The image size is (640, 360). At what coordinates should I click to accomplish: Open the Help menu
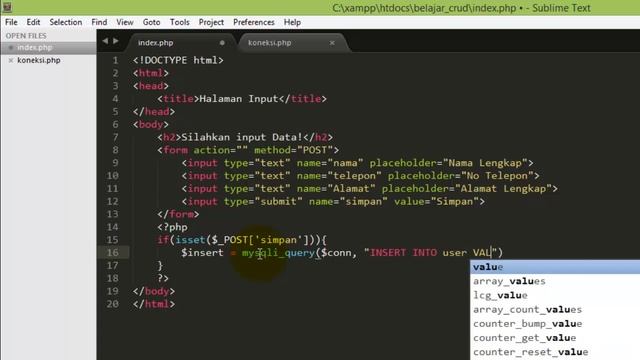coord(292,22)
